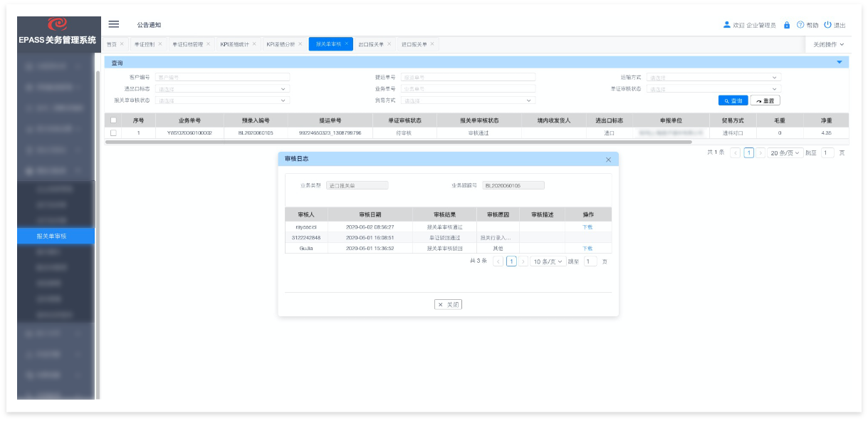
Task: Close the active 报关单审核 tab via X
Action: (x=347, y=43)
